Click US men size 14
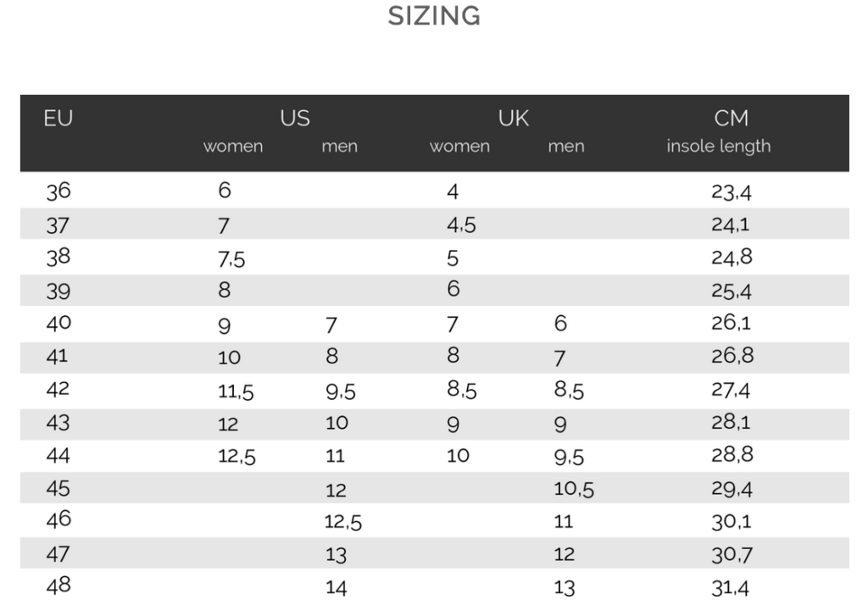 pos(336,587)
